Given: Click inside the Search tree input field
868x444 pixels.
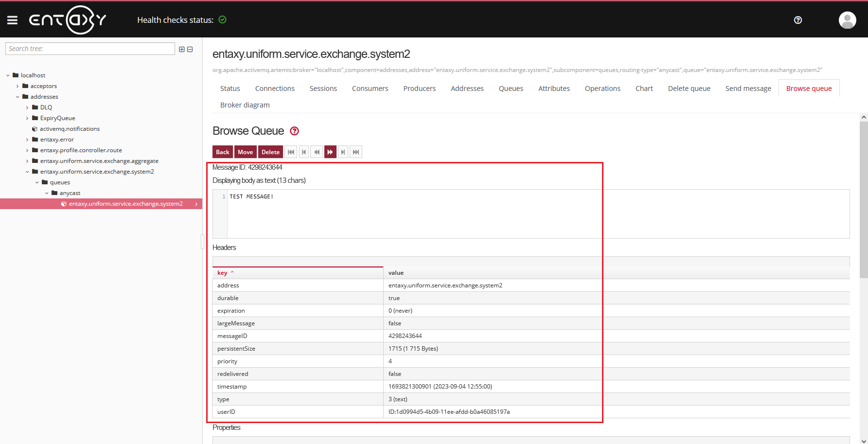Looking at the screenshot, I should 89,49.
